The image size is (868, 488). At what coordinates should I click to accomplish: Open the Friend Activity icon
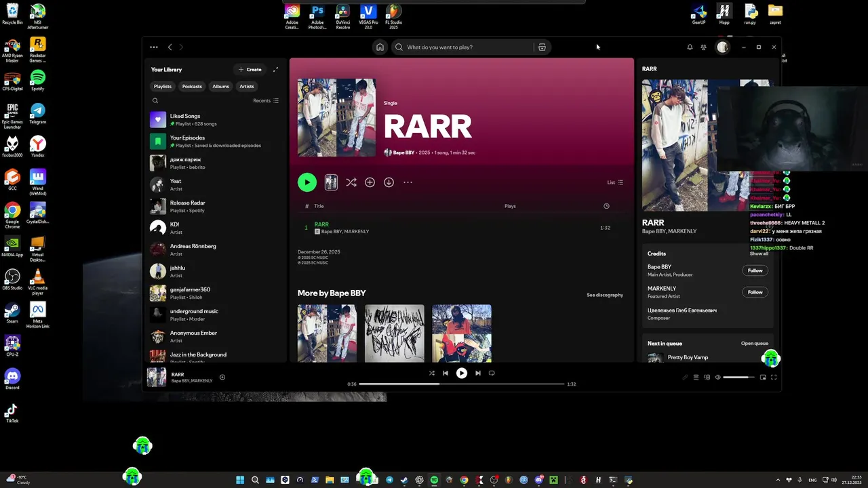(x=703, y=47)
